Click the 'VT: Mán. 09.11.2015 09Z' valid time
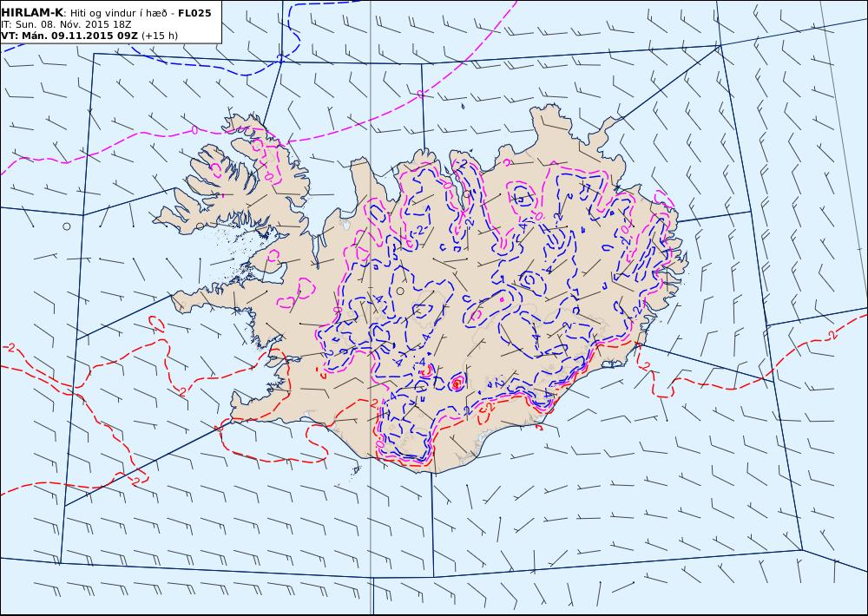868x616 pixels. tap(69, 36)
